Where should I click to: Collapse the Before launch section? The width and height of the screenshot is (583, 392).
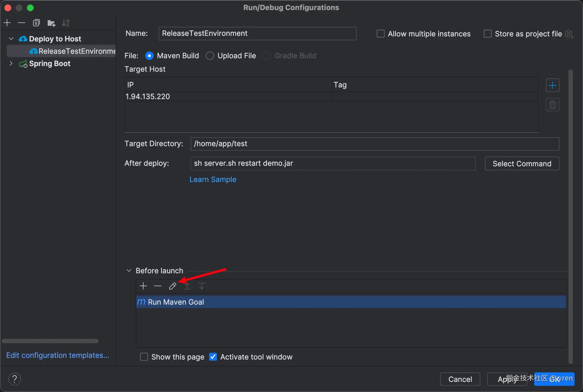129,270
